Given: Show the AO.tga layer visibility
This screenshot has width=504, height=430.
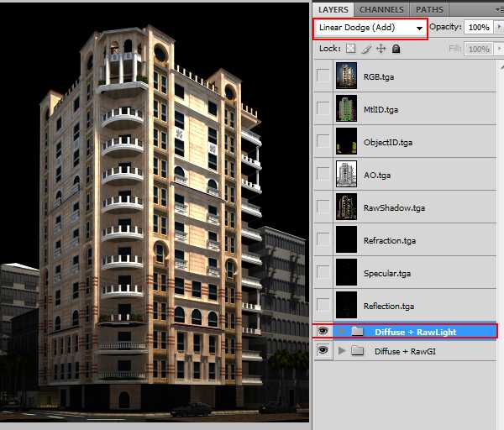Looking at the screenshot, I should coord(323,174).
